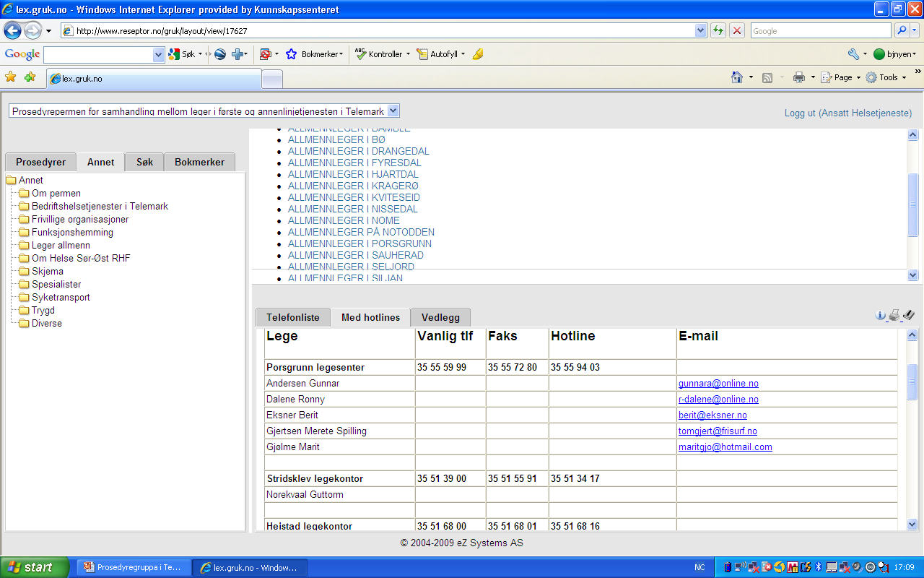Viewport: 924px width, 578px height.
Task: Click the lex.gruk.no taskbar button
Action: pos(250,567)
